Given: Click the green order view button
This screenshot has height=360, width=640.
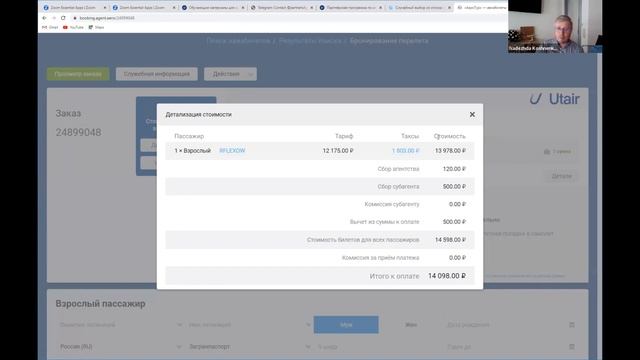Looking at the screenshot, I should (78, 74).
